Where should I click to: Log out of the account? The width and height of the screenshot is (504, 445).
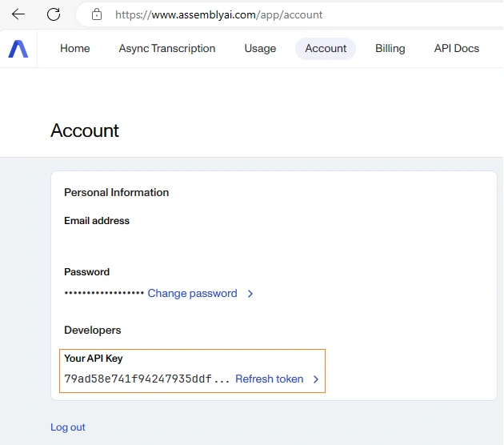pyautogui.click(x=68, y=427)
